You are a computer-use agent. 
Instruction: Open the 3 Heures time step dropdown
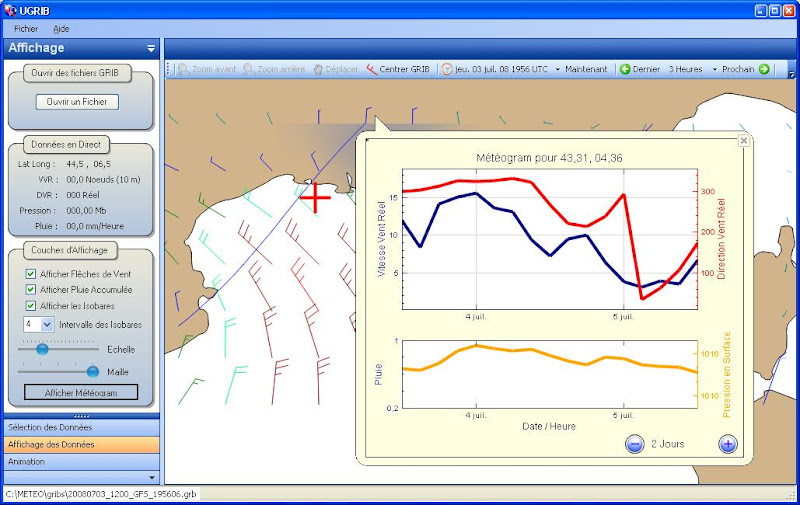pyautogui.click(x=715, y=70)
